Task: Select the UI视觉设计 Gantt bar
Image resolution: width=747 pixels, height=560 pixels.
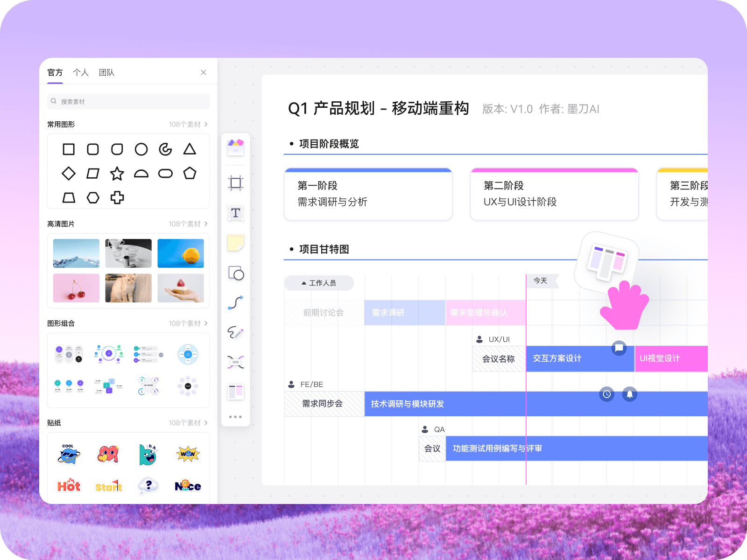Action: click(671, 358)
